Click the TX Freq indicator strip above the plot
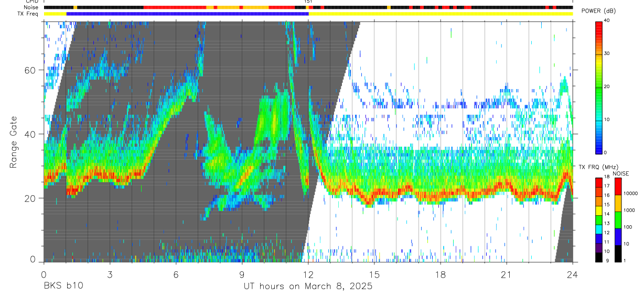 point(308,14)
